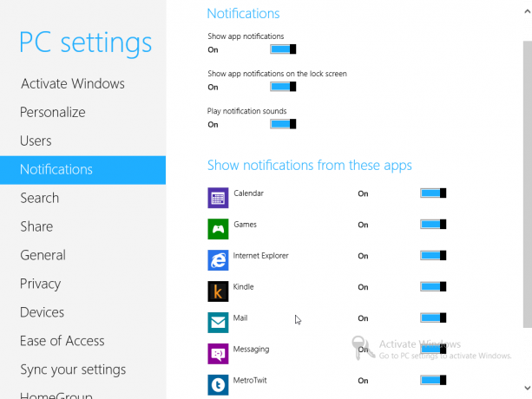532x399 pixels.
Task: Disable Internet Explorer notifications toggle
Action: click(433, 256)
